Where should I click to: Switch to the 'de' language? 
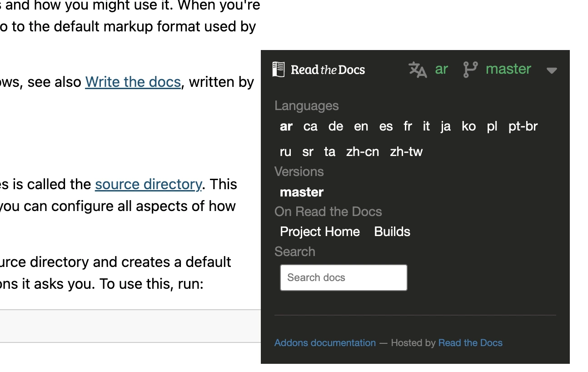[336, 126]
